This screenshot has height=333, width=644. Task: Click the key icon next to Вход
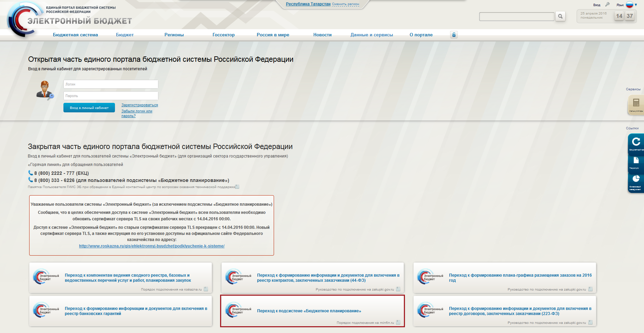(x=607, y=5)
